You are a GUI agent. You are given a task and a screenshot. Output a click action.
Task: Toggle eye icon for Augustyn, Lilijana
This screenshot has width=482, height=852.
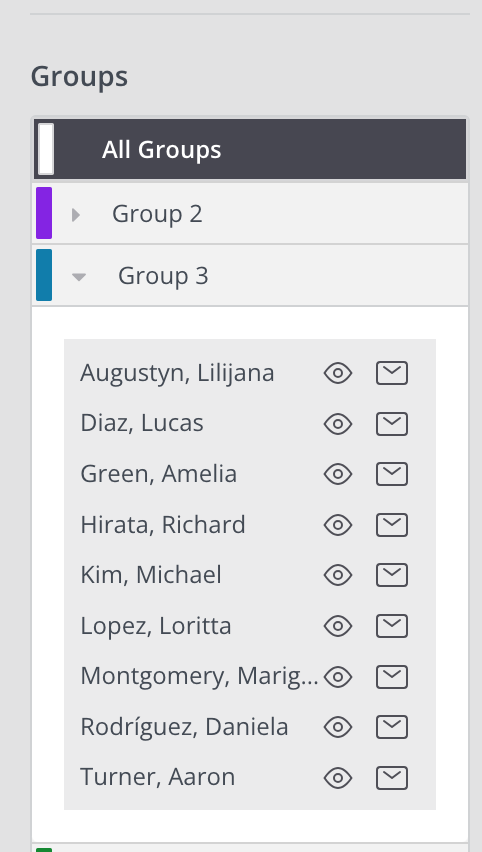tap(338, 373)
